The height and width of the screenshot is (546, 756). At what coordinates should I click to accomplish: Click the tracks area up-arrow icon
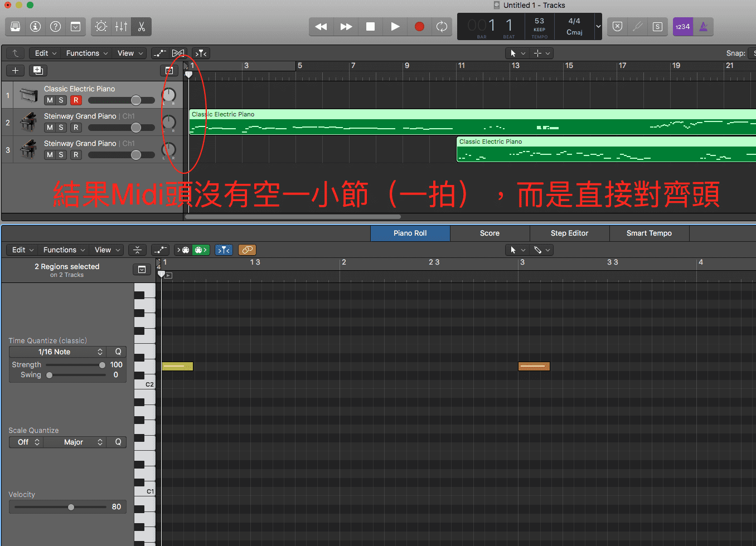(16, 53)
